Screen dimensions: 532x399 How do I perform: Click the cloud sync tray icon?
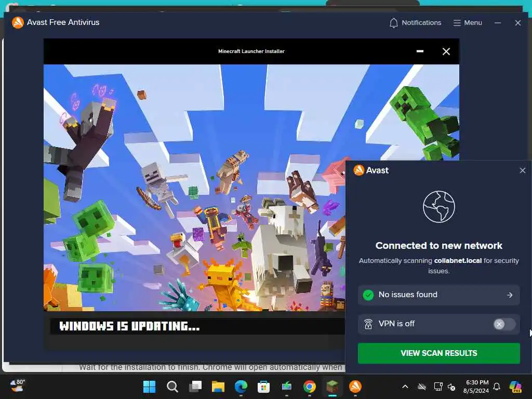422,387
